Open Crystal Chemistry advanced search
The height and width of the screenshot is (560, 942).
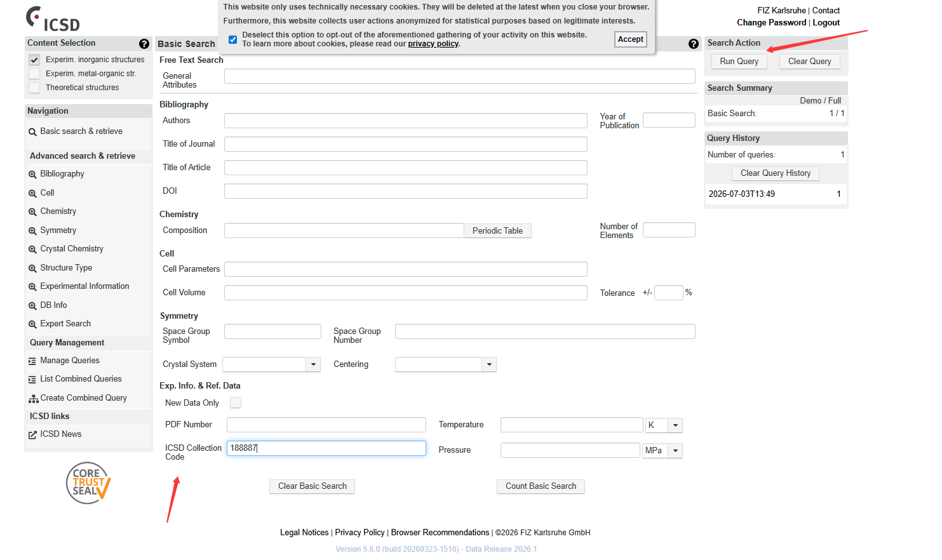72,249
